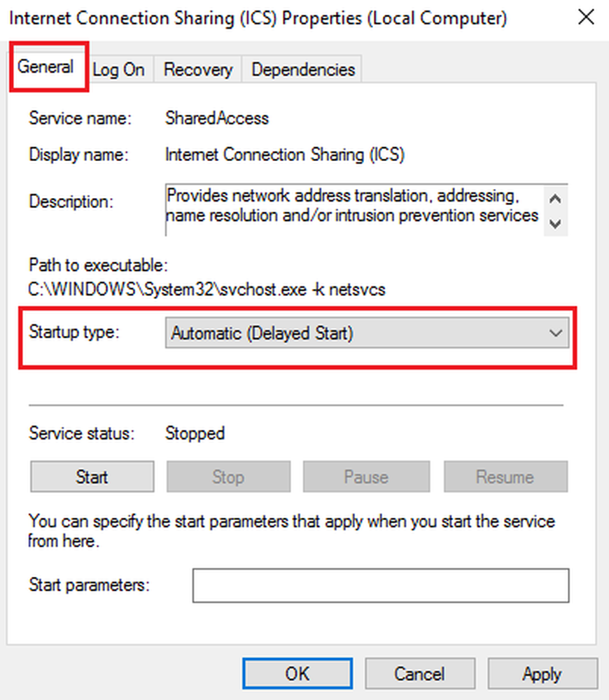Image resolution: width=609 pixels, height=700 pixels.
Task: Click the Start service button
Action: click(x=92, y=477)
